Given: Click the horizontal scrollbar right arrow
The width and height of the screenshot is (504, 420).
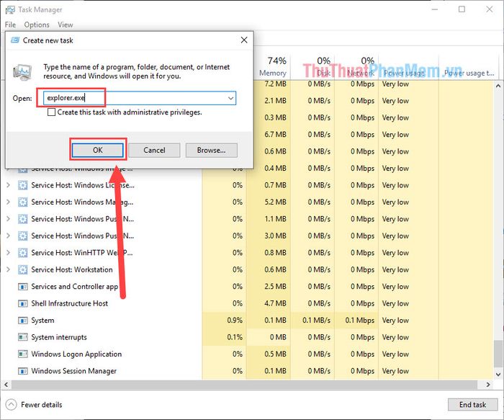Looking at the screenshot, I should click(x=488, y=385).
